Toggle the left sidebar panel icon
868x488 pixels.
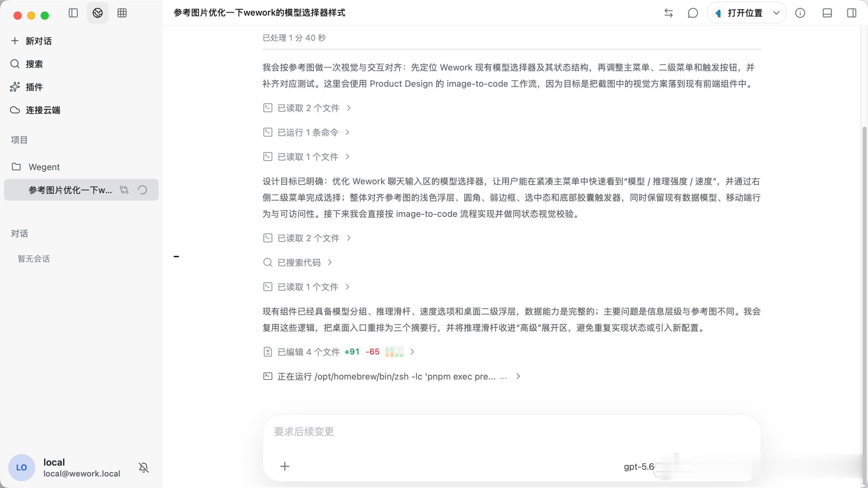(x=73, y=13)
